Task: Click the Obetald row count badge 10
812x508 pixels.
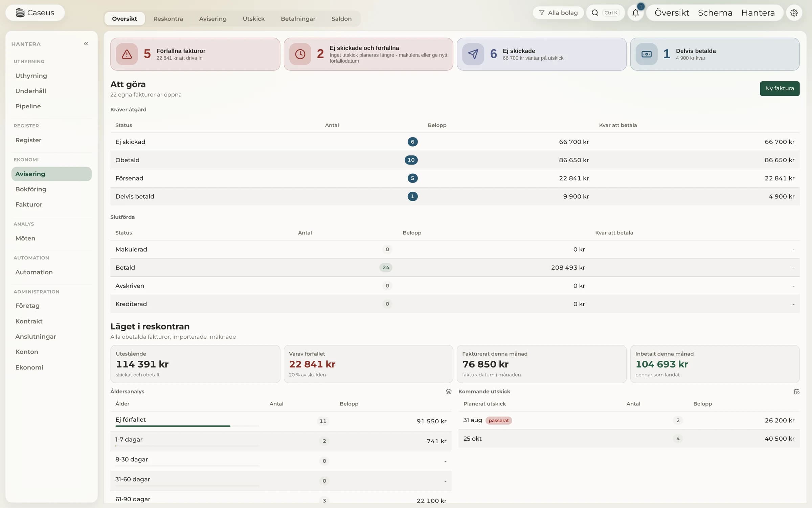Action: pos(411,160)
